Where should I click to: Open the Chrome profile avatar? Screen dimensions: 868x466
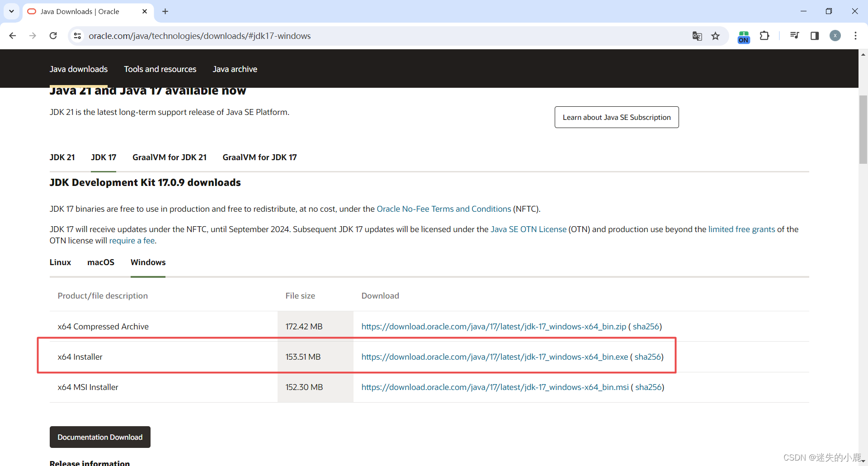point(835,36)
